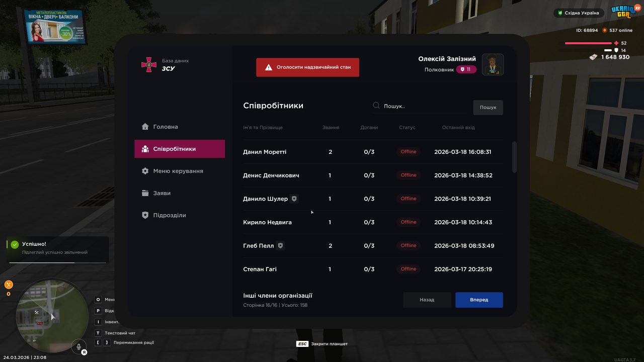Click the red health bar
The width and height of the screenshot is (644, 362).
point(588,43)
